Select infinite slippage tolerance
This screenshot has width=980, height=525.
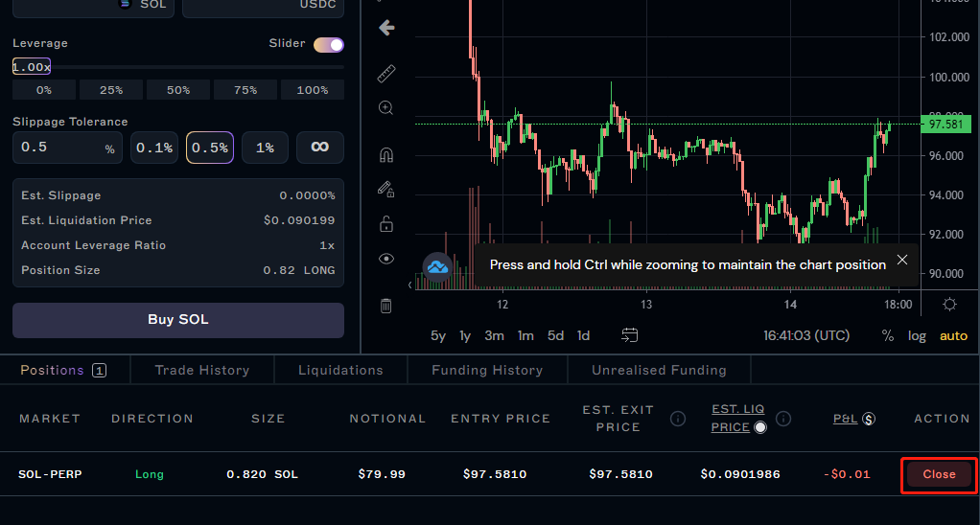(x=320, y=148)
